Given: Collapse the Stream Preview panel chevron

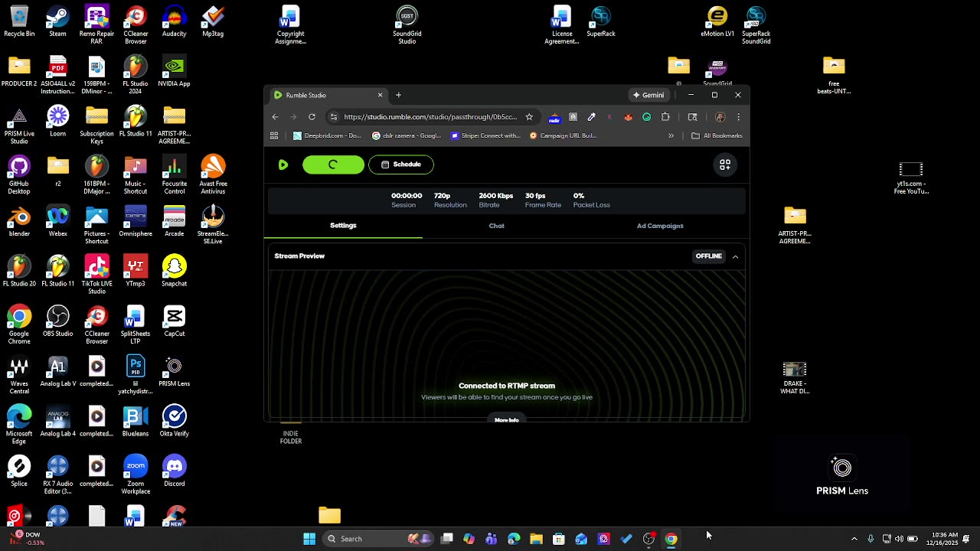Looking at the screenshot, I should pyautogui.click(x=735, y=256).
